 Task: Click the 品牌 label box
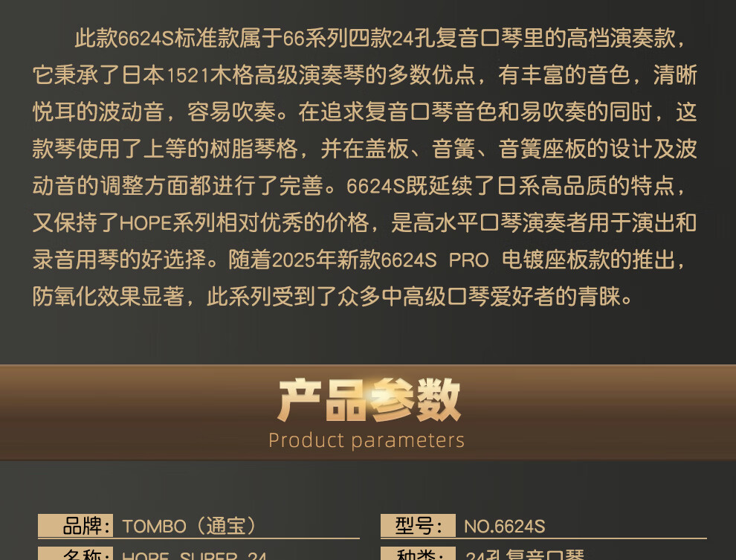[75, 525]
